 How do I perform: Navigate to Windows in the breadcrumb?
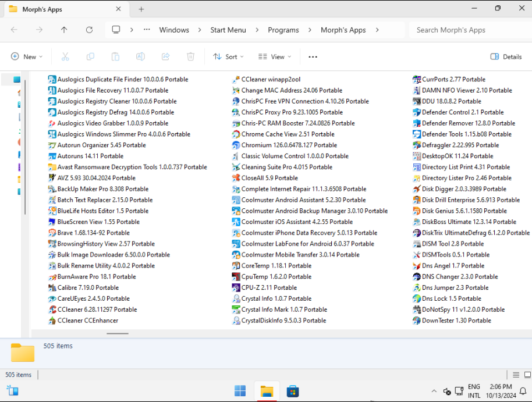[174, 30]
